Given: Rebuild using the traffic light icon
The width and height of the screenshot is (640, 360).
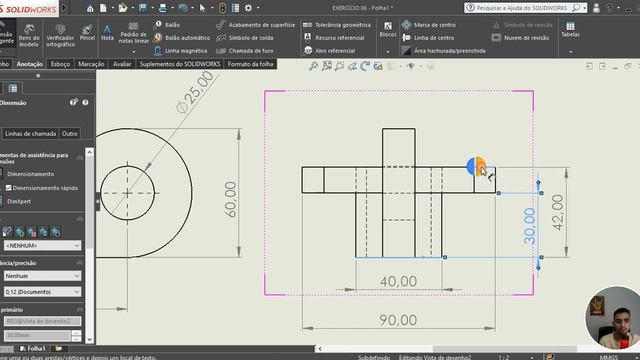Looking at the screenshot, I should point(222,8).
